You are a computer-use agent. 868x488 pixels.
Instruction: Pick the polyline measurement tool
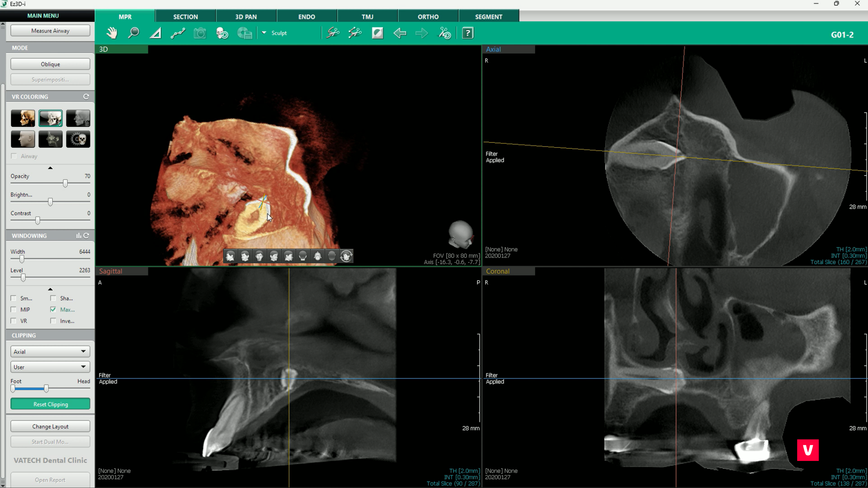tap(178, 33)
